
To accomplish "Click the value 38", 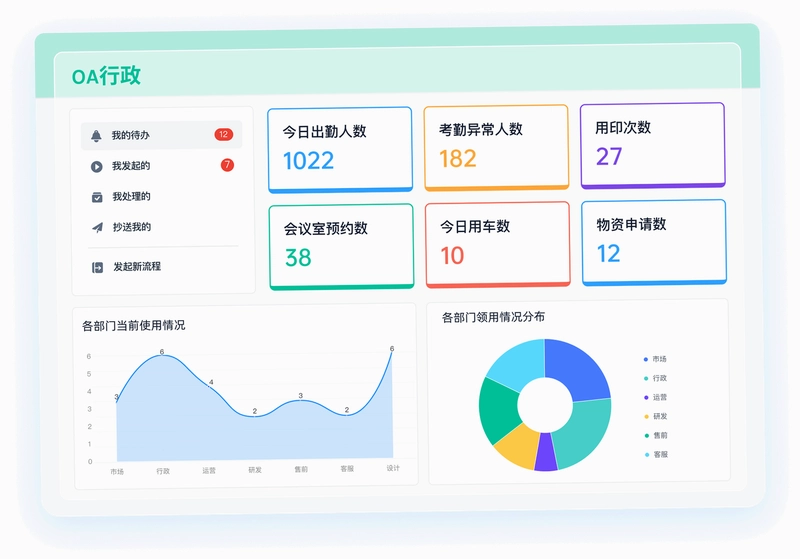I will [x=298, y=258].
